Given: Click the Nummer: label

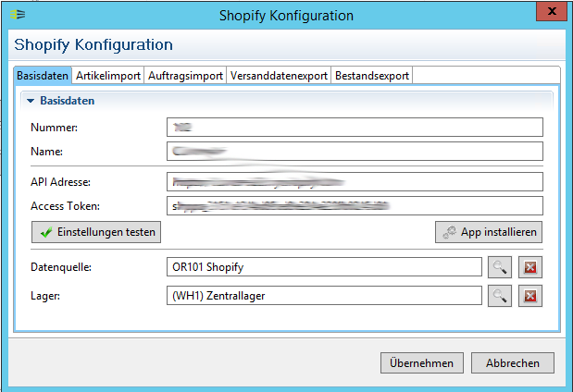Looking at the screenshot, I should pyautogui.click(x=54, y=128).
